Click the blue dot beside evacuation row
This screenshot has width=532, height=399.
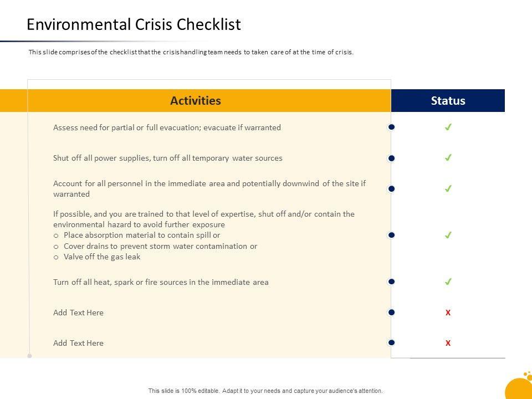pos(391,127)
